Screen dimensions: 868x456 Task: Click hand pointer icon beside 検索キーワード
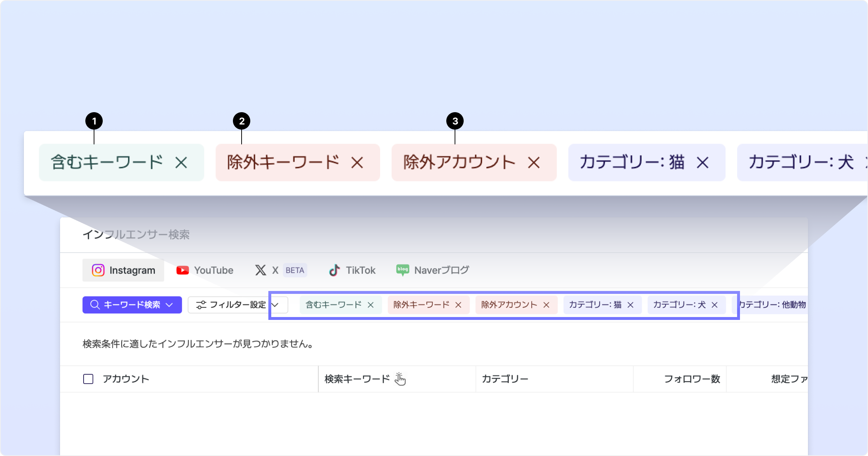pyautogui.click(x=400, y=379)
